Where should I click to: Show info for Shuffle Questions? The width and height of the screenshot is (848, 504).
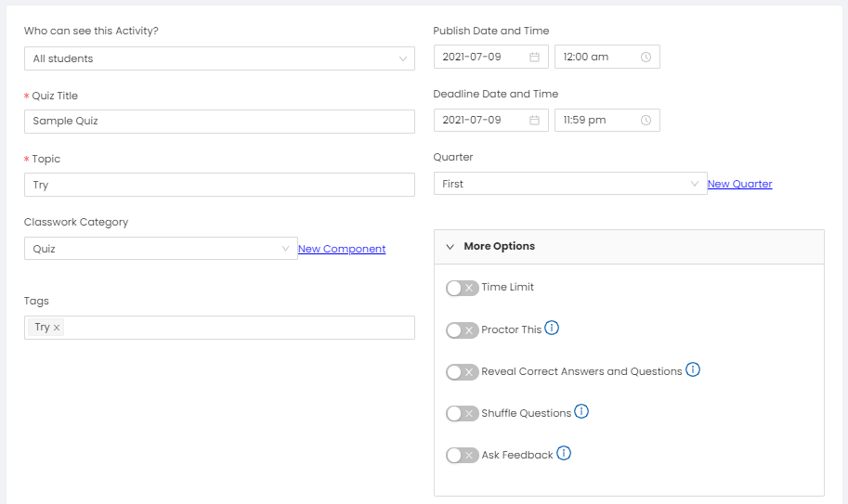pyautogui.click(x=581, y=411)
